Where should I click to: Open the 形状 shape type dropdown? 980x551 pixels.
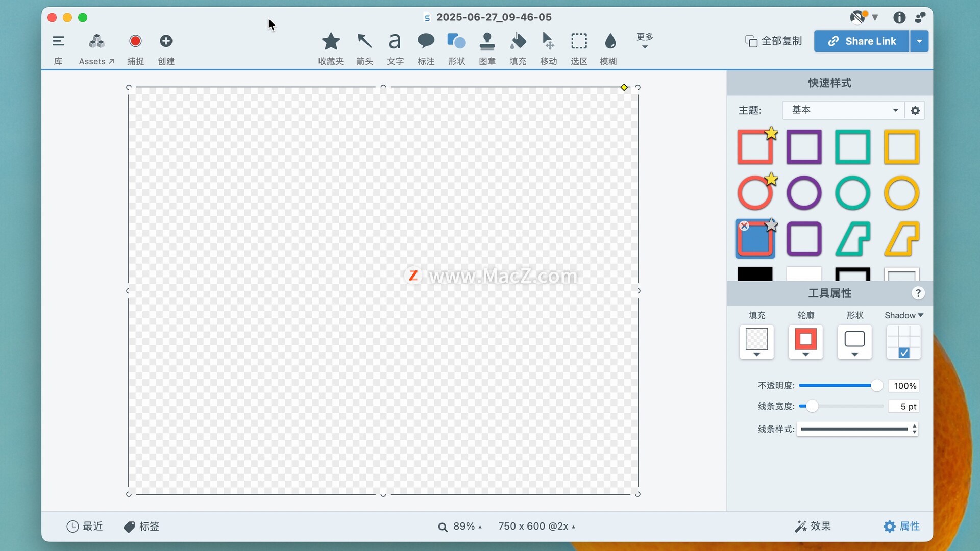[854, 342]
